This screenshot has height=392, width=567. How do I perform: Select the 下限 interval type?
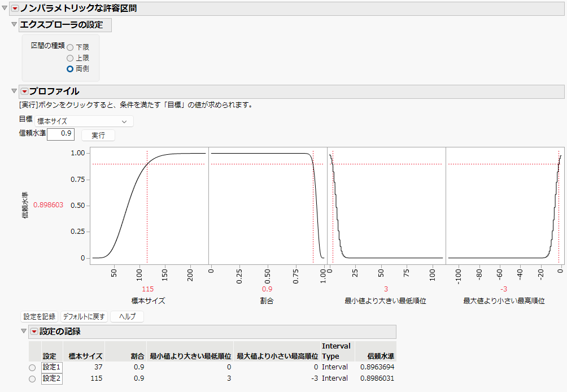click(70, 47)
